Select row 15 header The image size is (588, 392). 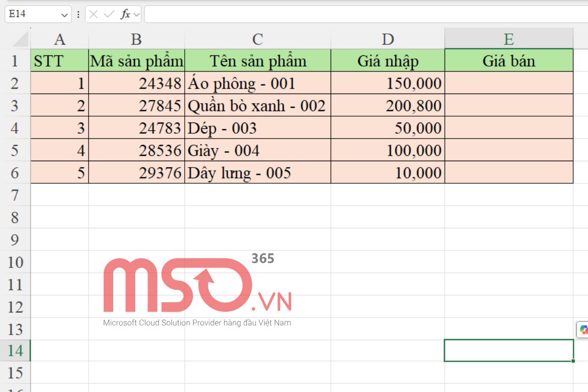point(15,373)
